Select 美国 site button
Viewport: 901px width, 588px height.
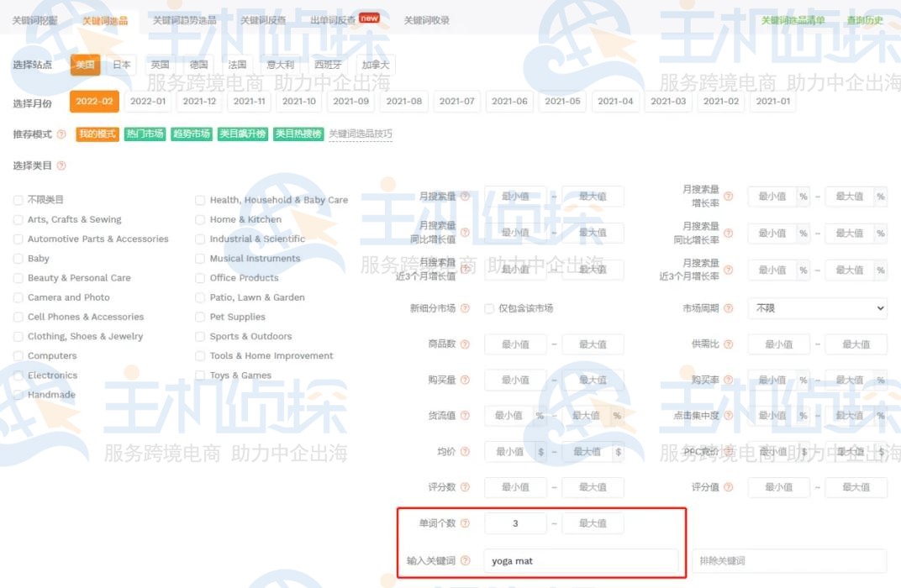tap(85, 65)
